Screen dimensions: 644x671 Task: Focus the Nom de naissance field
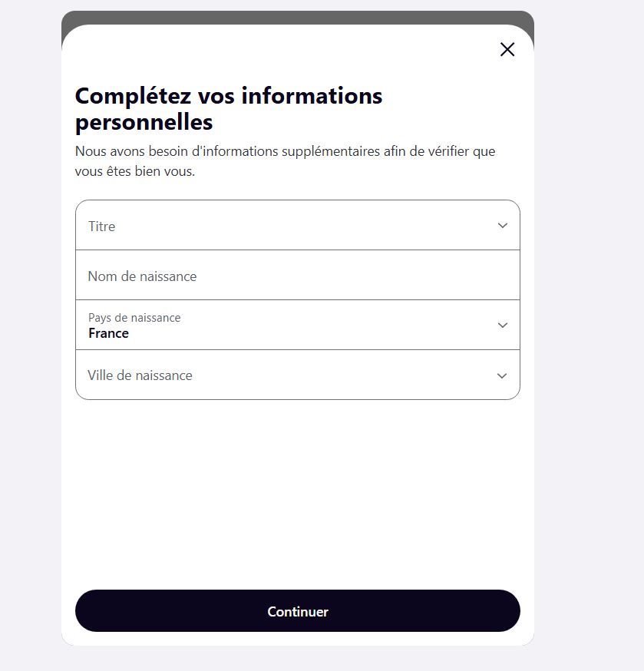297,275
